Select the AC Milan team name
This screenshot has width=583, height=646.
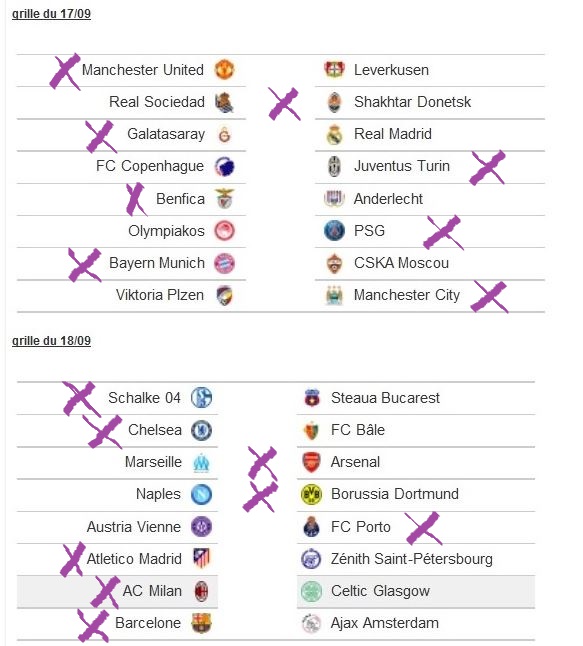(152, 591)
